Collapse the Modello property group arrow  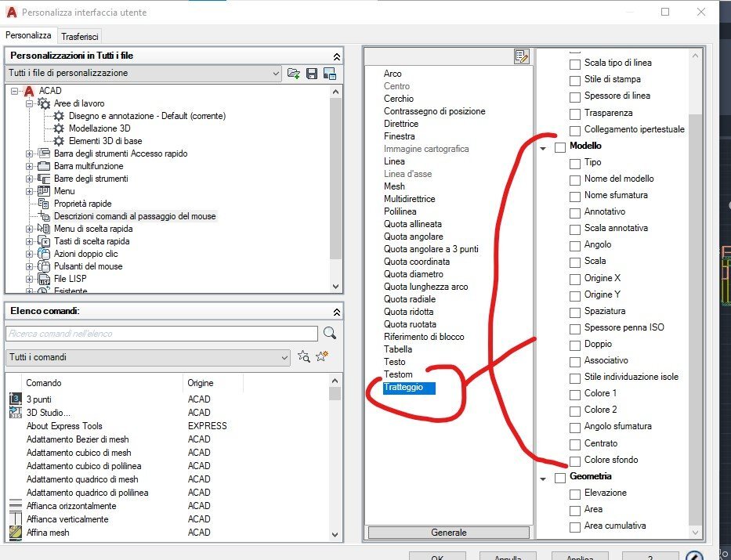pyautogui.click(x=543, y=148)
